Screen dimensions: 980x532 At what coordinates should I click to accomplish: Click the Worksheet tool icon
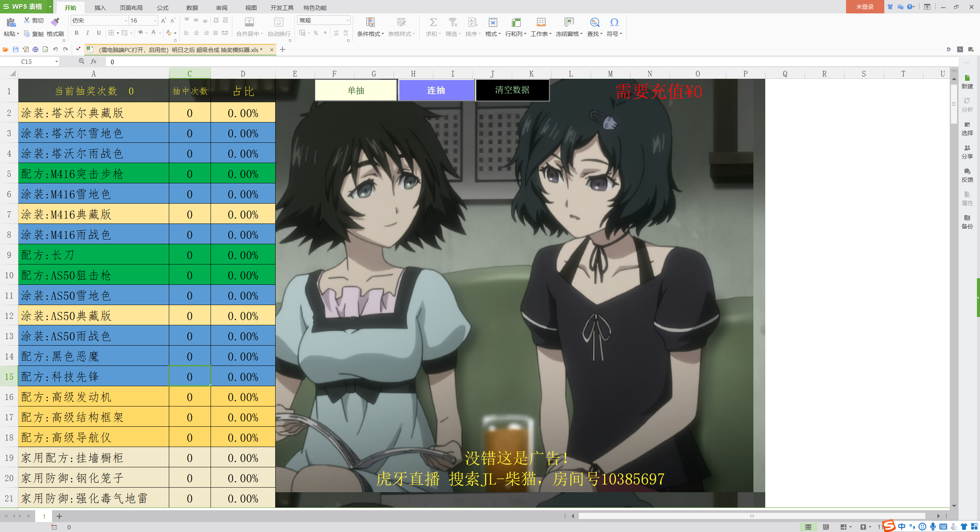pos(541,22)
